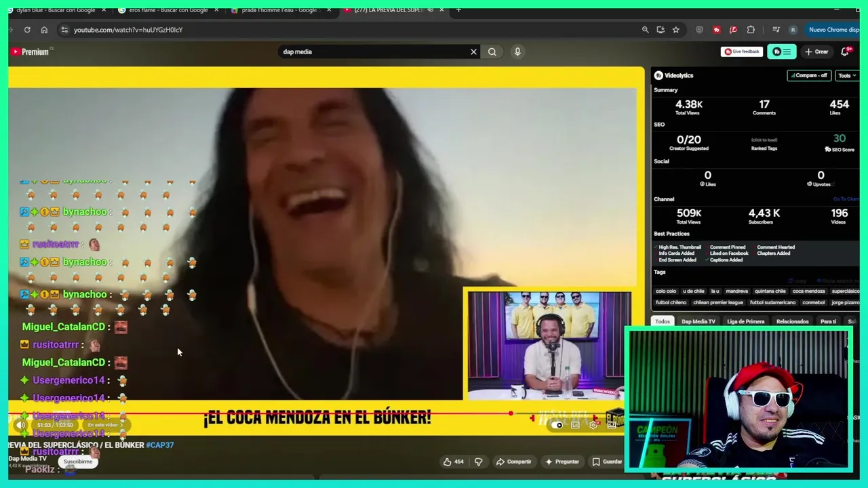
Task: Expand the Tools dropdown in Videolytics
Action: pyautogui.click(x=847, y=75)
